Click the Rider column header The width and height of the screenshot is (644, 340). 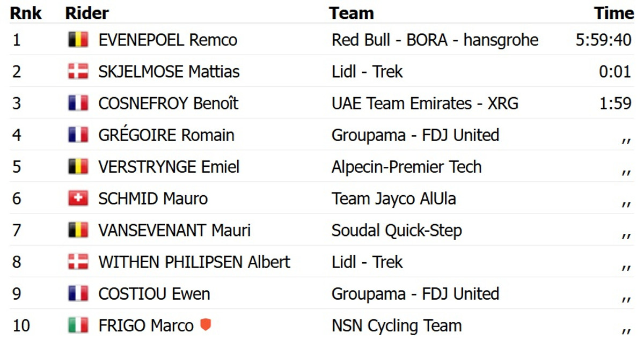pyautogui.click(x=87, y=13)
